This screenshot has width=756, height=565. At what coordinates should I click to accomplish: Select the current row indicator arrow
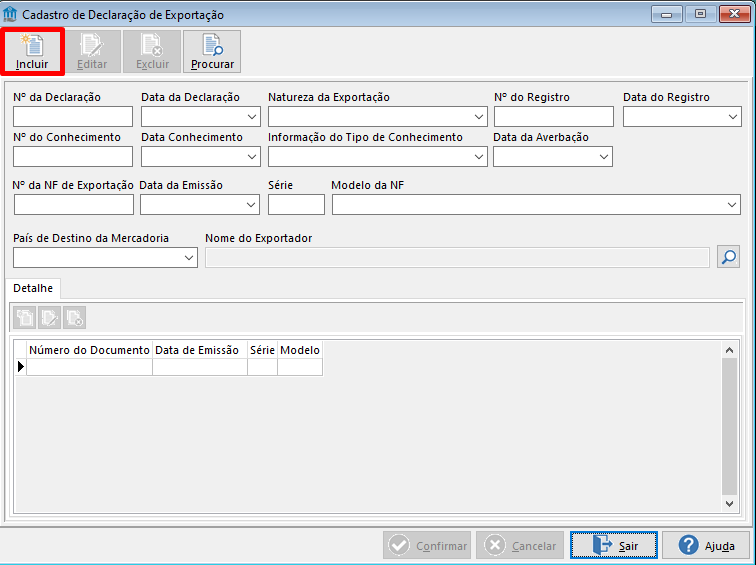click(x=20, y=367)
